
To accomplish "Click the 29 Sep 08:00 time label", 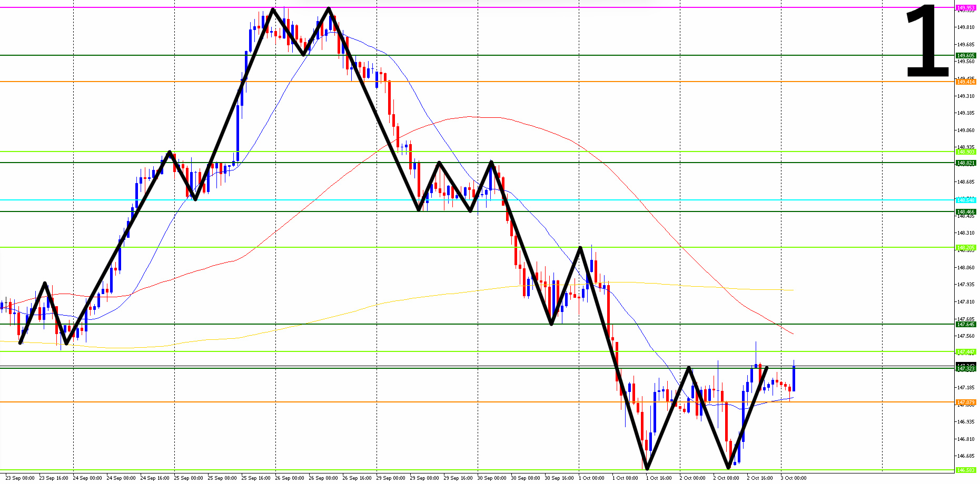I will click(424, 478).
